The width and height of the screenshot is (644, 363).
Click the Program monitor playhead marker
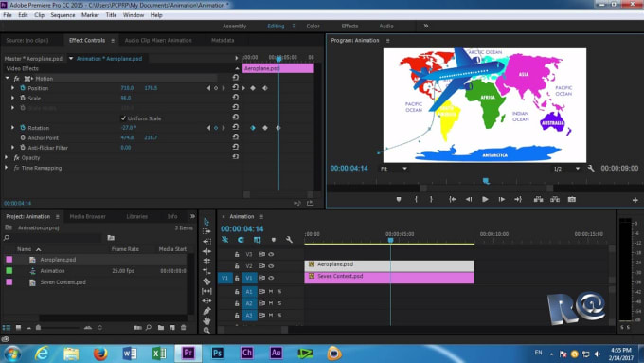(486, 181)
